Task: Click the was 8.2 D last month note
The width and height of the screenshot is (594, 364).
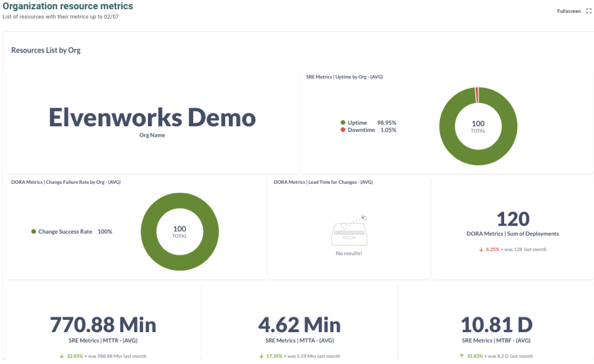Action: [x=510, y=356]
